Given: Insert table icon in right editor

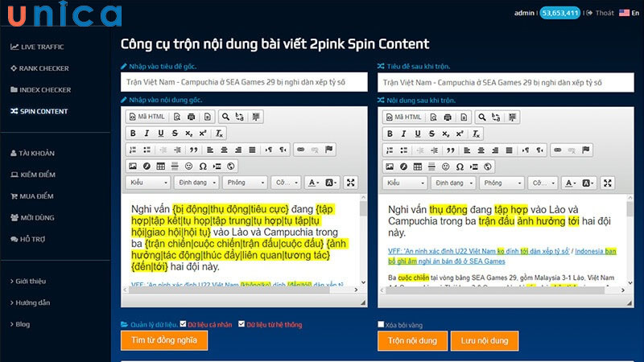Looking at the screenshot, I should coord(418,167).
